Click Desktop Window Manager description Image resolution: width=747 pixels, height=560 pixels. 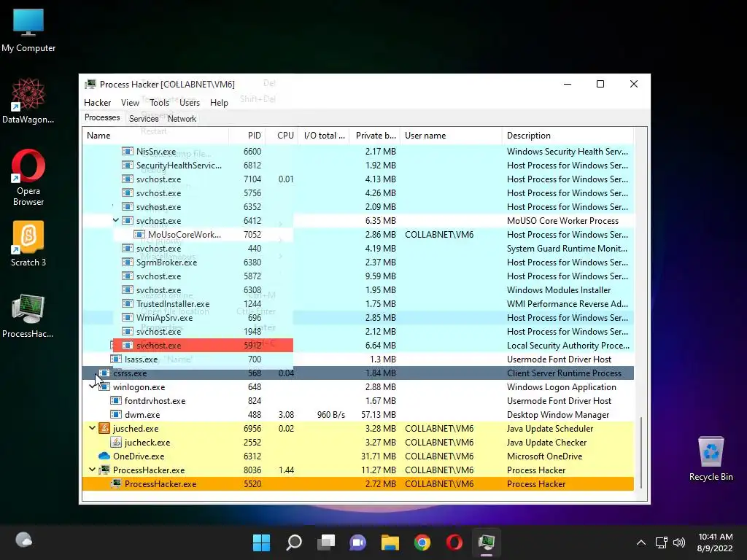pos(558,415)
